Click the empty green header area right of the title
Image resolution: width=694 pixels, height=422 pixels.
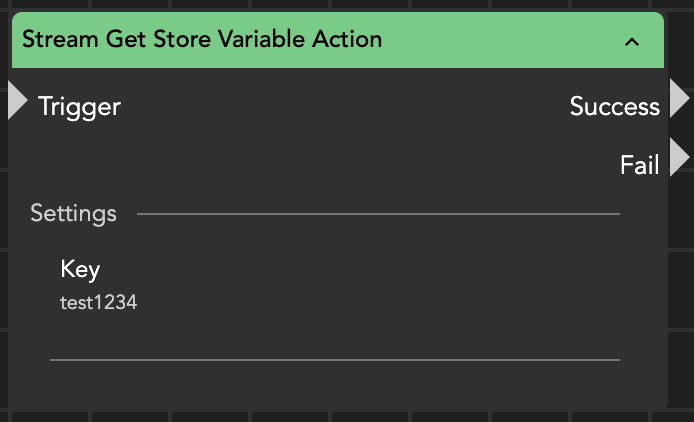[x=500, y=41]
